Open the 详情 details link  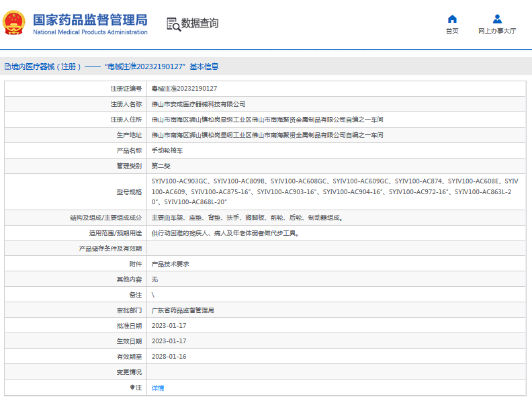[158, 388]
